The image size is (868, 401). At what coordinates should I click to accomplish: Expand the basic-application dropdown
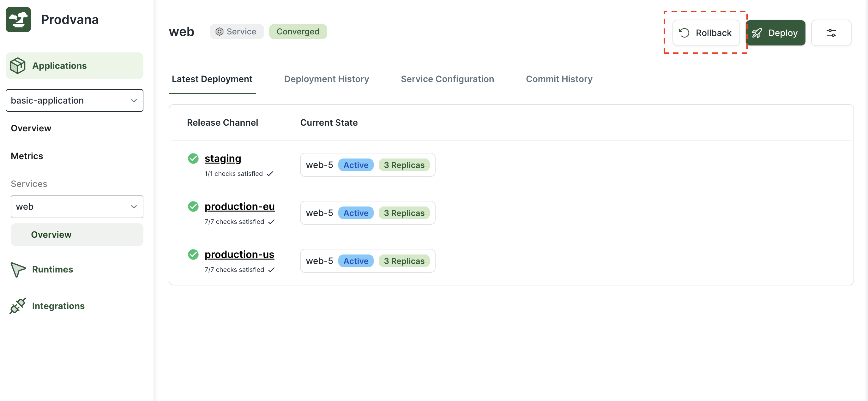(x=75, y=100)
